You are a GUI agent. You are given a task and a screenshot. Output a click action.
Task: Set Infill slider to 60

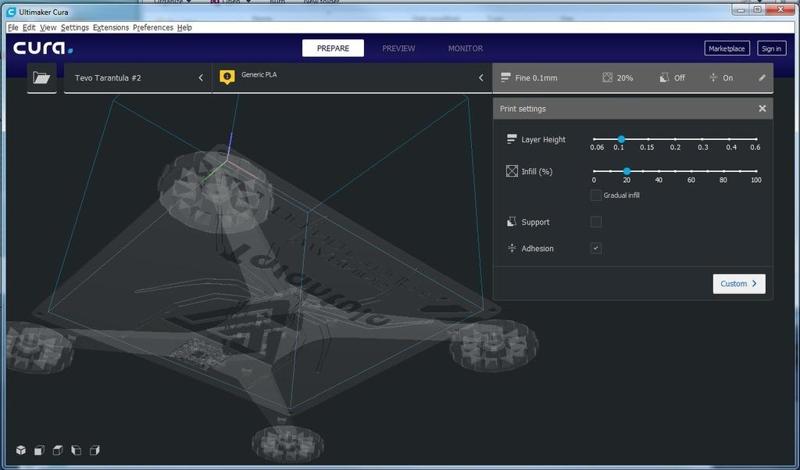(x=691, y=171)
